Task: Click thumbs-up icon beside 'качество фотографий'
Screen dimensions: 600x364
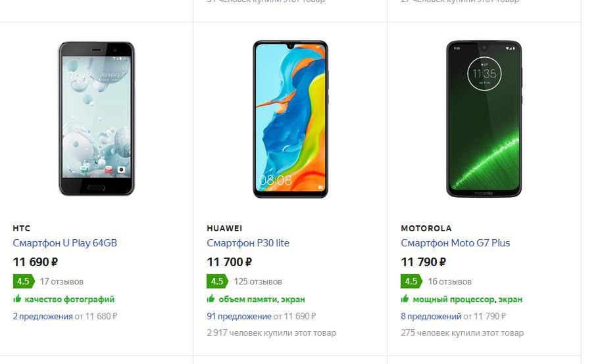Action: (17, 298)
